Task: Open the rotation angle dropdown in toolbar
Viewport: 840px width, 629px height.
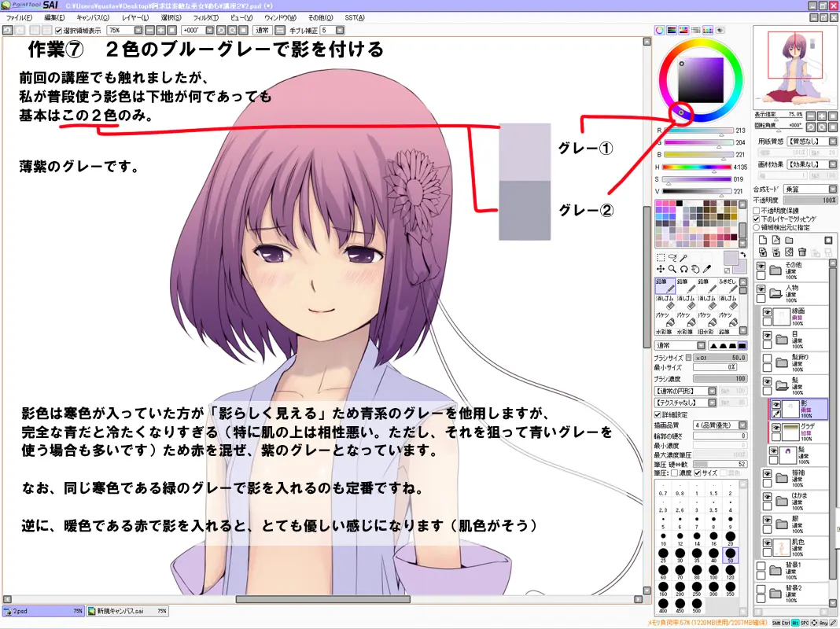Action: coord(209,31)
